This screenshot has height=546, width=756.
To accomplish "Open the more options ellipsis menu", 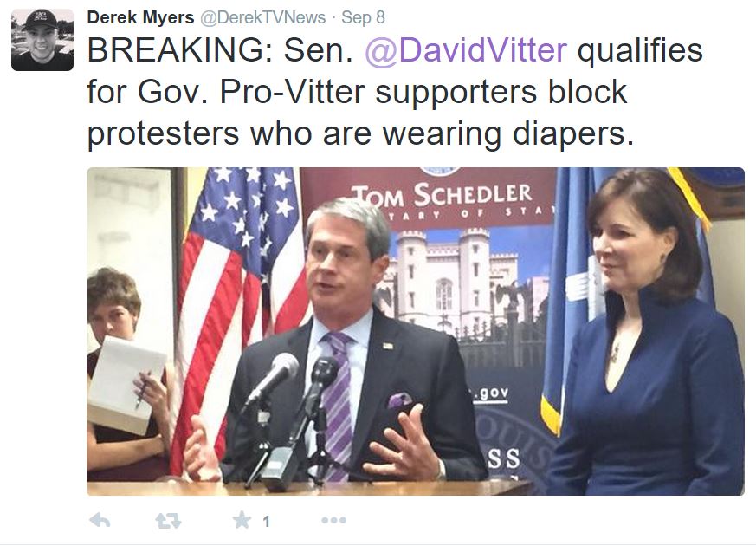I will pos(333,520).
